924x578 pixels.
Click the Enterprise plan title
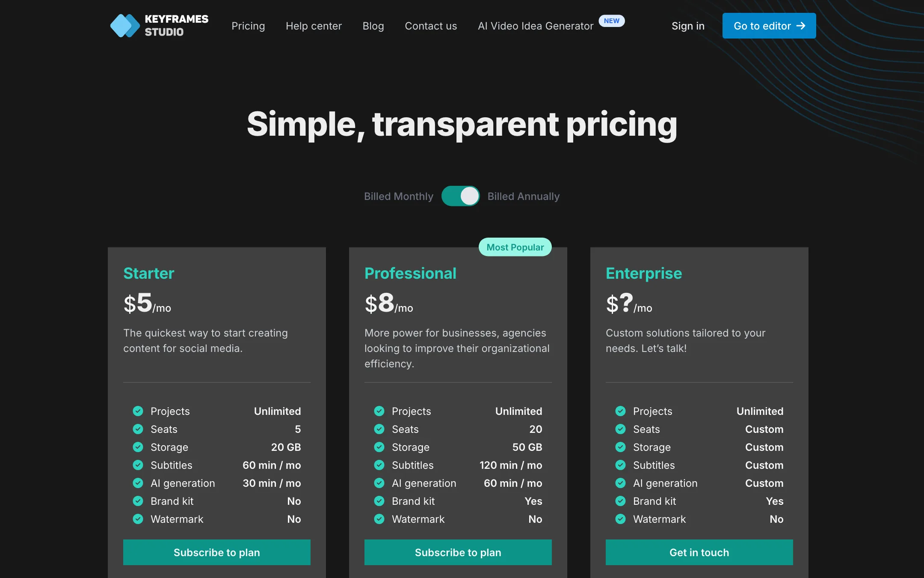644,273
